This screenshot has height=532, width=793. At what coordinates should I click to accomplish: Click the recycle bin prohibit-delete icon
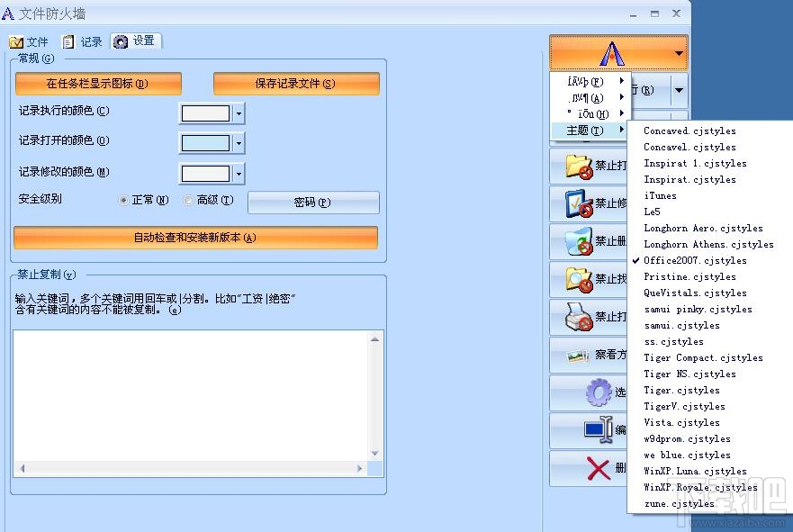579,241
